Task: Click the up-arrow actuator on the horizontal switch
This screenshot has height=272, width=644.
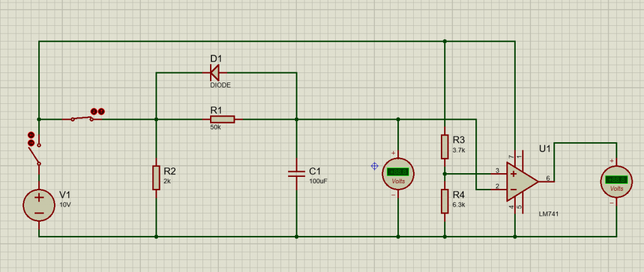Action: coord(101,111)
